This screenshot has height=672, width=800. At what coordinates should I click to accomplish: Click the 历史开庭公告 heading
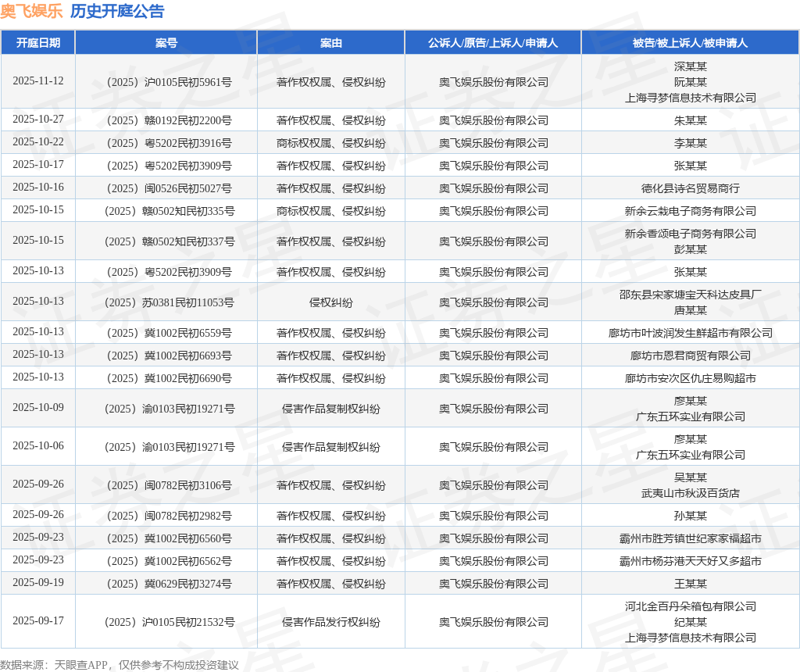click(117, 11)
